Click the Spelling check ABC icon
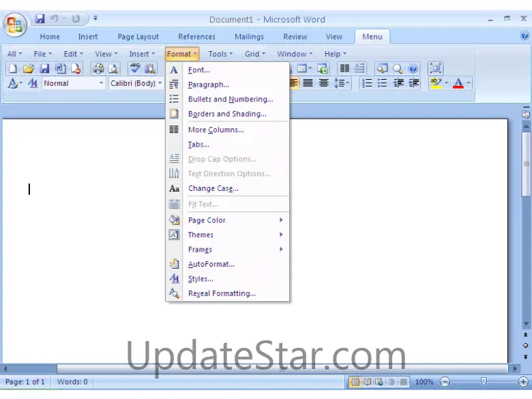 pos(134,68)
